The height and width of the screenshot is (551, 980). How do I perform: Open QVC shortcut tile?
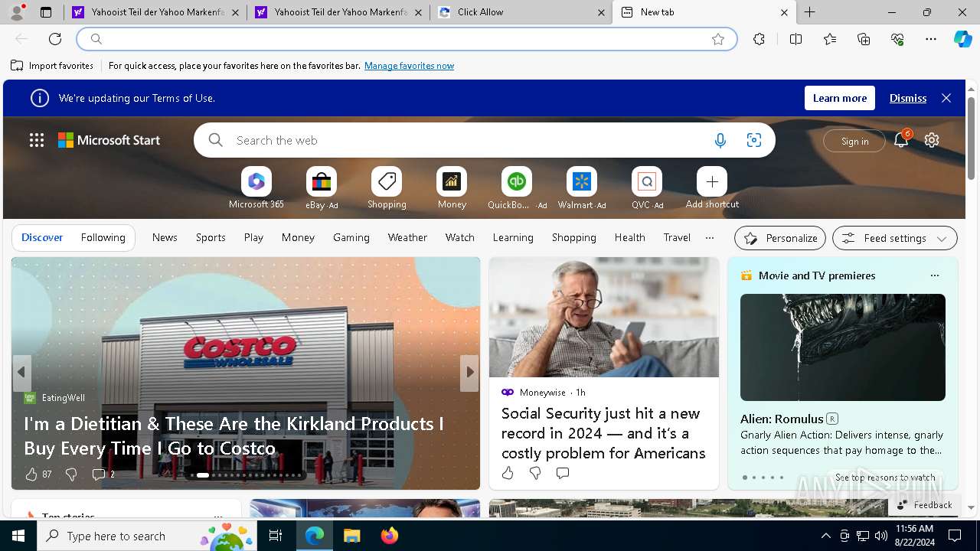click(647, 187)
